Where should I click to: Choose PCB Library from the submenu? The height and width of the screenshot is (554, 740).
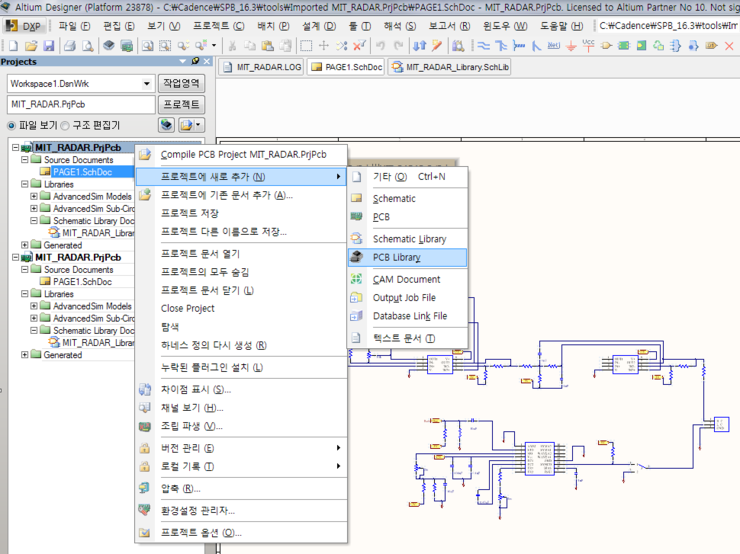pyautogui.click(x=396, y=257)
